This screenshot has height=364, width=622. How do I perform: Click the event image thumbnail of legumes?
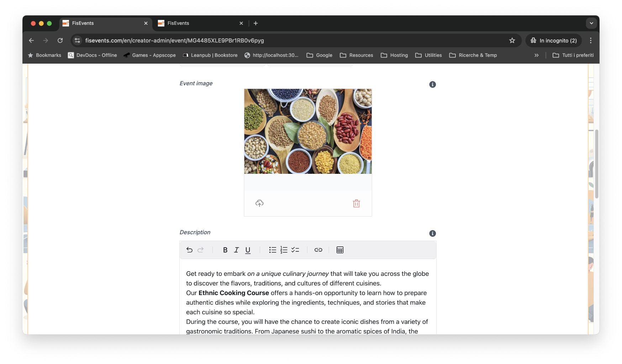point(308,131)
